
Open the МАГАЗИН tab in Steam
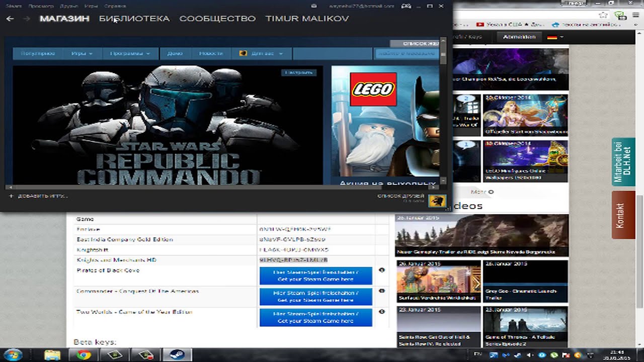tap(64, 19)
